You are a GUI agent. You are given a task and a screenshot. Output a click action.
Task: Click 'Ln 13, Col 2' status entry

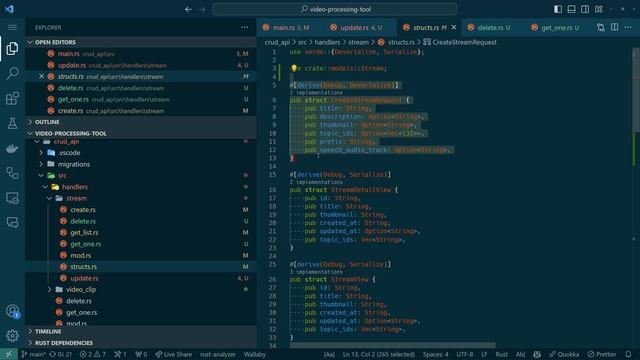pos(378,354)
